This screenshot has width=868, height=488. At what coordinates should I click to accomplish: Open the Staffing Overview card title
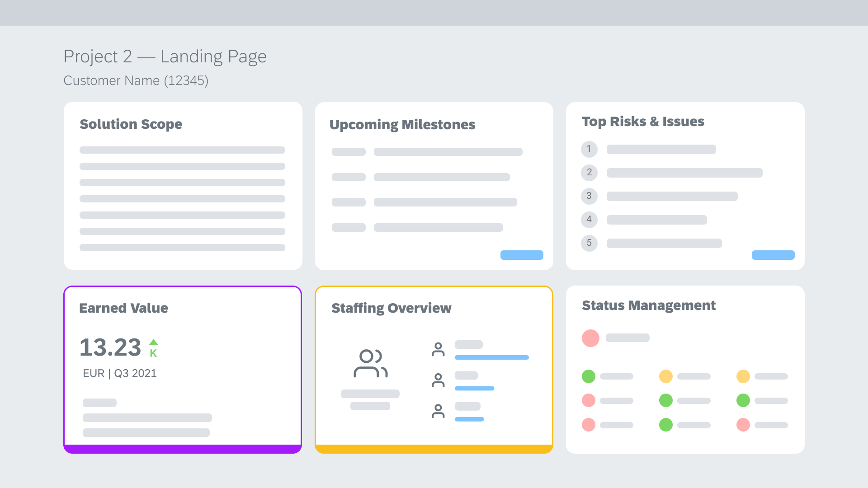click(391, 308)
